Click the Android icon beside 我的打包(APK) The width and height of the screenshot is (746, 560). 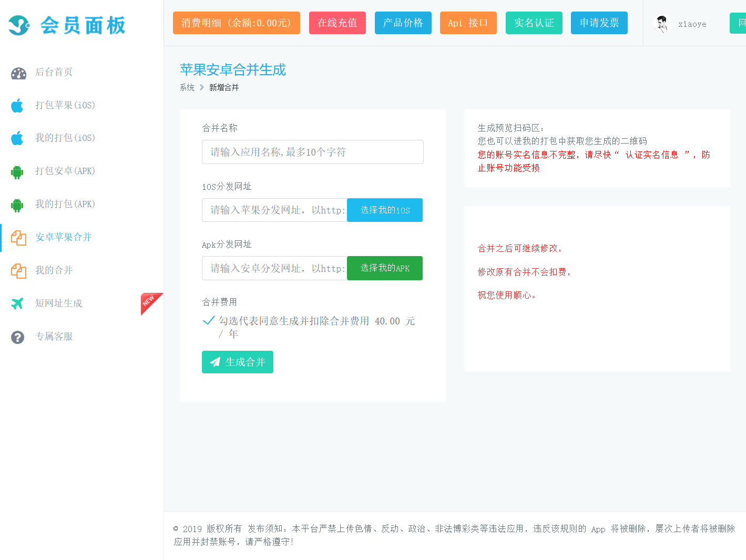[x=17, y=205]
